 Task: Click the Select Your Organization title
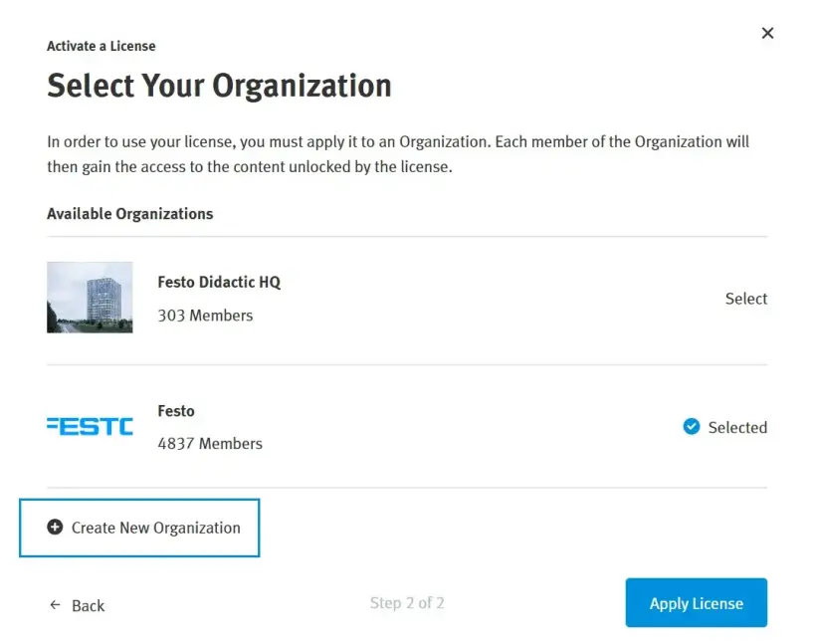(218, 87)
